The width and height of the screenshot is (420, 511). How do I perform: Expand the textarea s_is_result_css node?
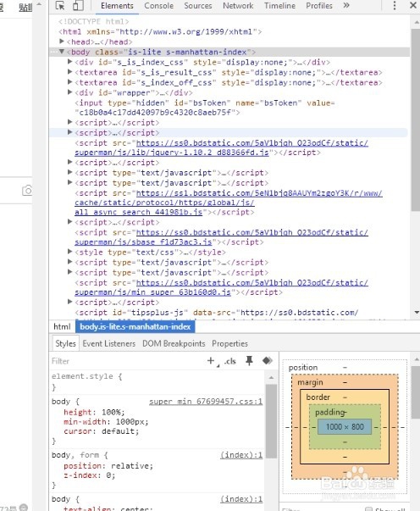69,72
